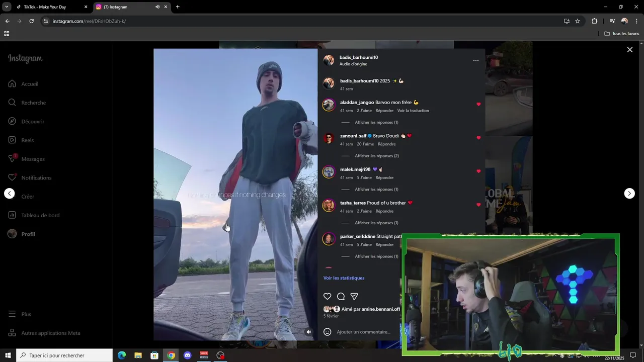Click the Windows taskbar search box
Viewport: 644px width, 362px height.
[64, 355]
